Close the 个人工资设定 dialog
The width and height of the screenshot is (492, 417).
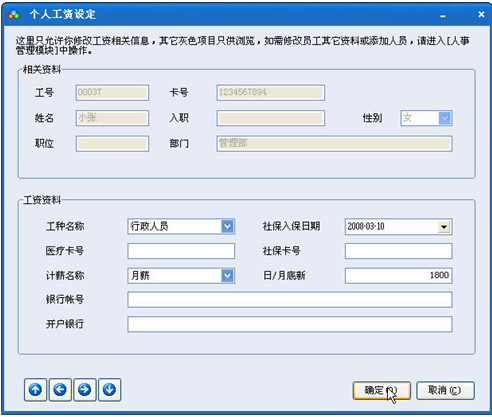pyautogui.click(x=481, y=14)
